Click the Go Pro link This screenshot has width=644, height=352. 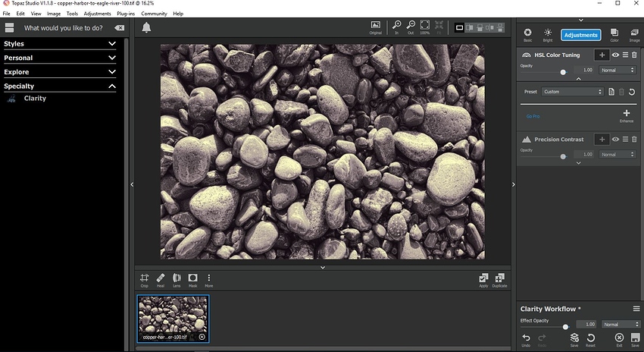click(x=533, y=116)
